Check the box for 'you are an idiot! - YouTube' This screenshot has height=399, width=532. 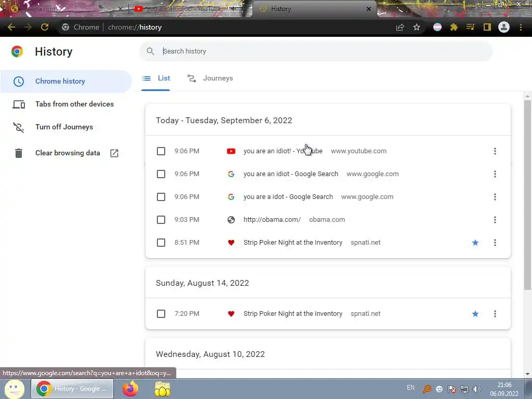[x=161, y=151]
